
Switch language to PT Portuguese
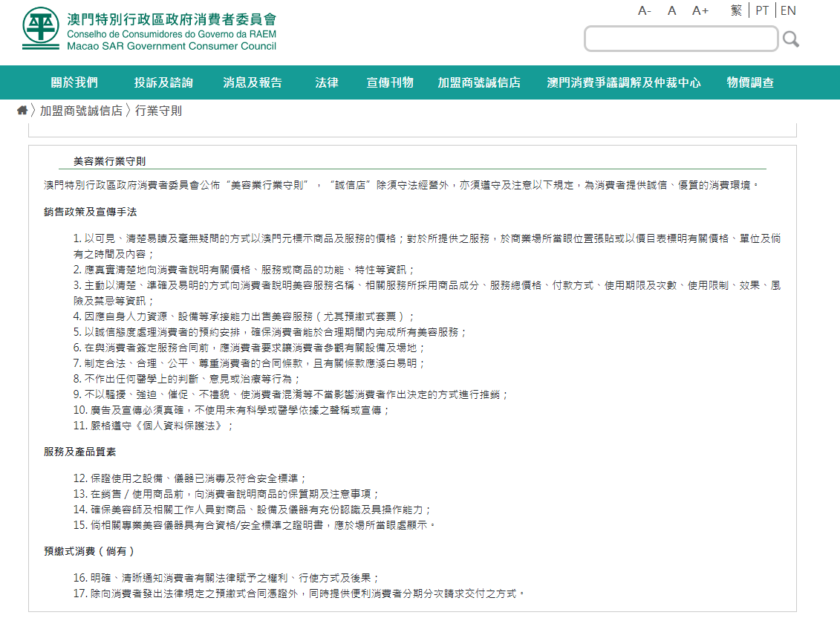pyautogui.click(x=762, y=10)
